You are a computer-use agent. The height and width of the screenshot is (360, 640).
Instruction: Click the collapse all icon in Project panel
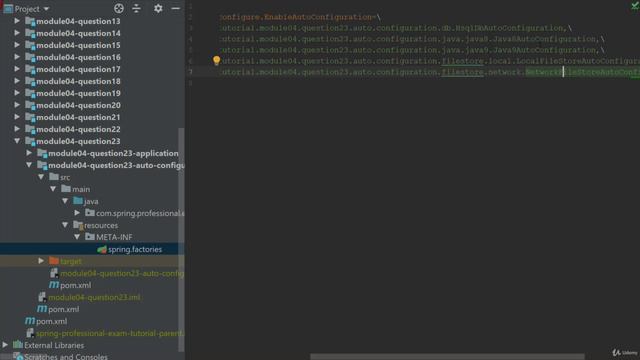pos(136,8)
